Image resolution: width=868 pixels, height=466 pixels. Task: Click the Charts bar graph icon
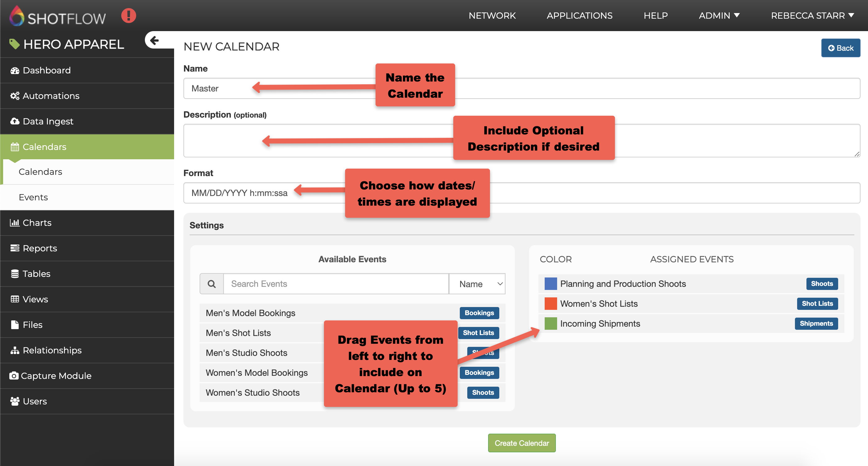tap(15, 223)
